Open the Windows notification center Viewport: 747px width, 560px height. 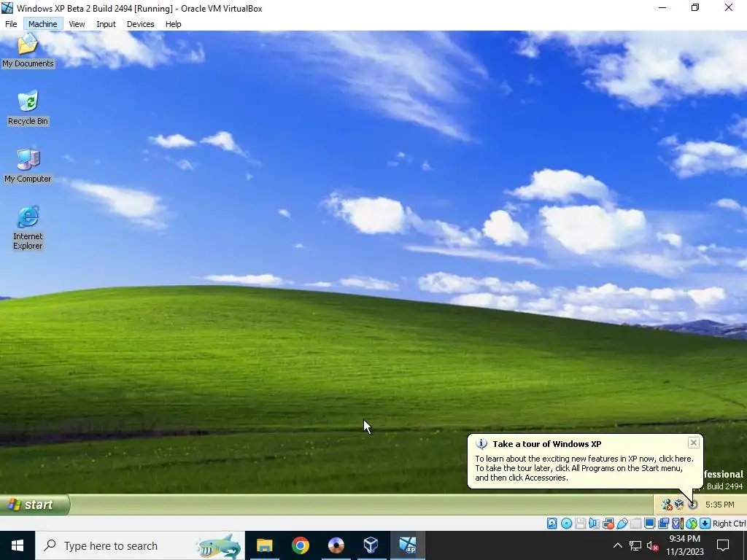click(x=723, y=545)
